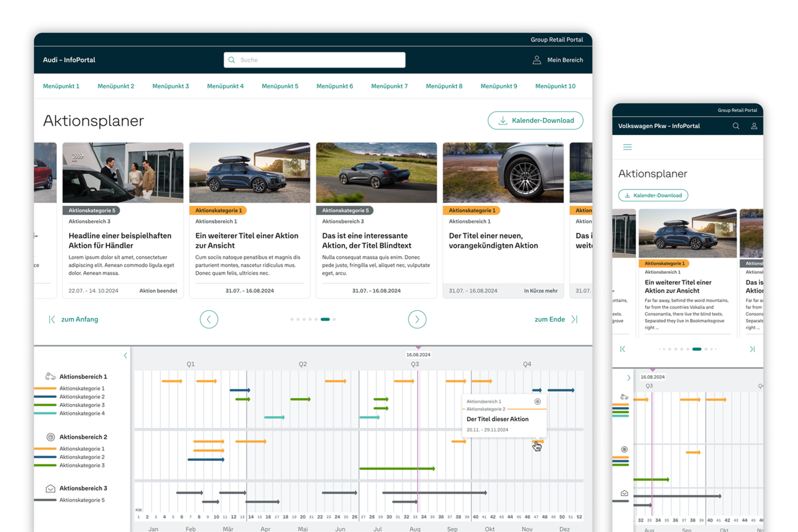Viewport: 798px width, 532px height.
Task: Toggle Aktionskategorie 2 in the legend
Action: click(x=82, y=396)
